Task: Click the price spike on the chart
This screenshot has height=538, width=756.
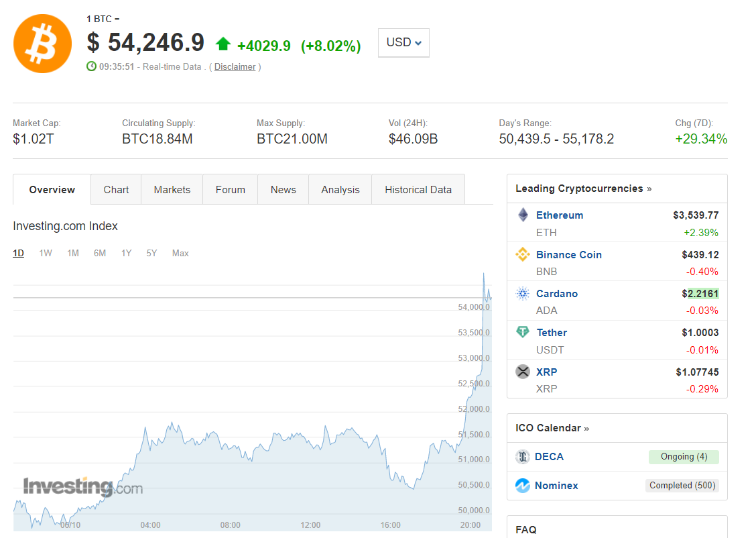Action: tap(484, 275)
